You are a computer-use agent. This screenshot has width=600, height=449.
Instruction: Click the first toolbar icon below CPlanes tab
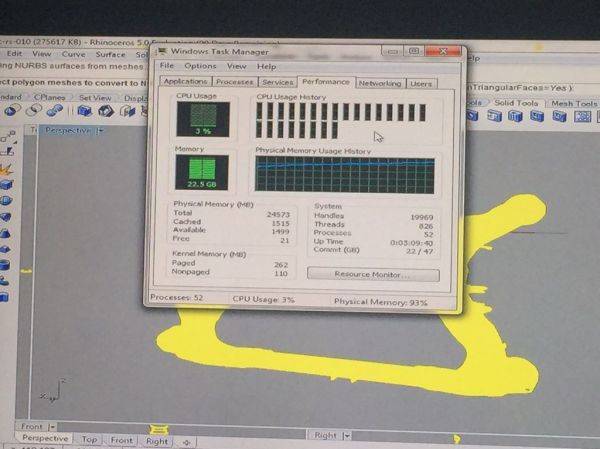pos(34,110)
